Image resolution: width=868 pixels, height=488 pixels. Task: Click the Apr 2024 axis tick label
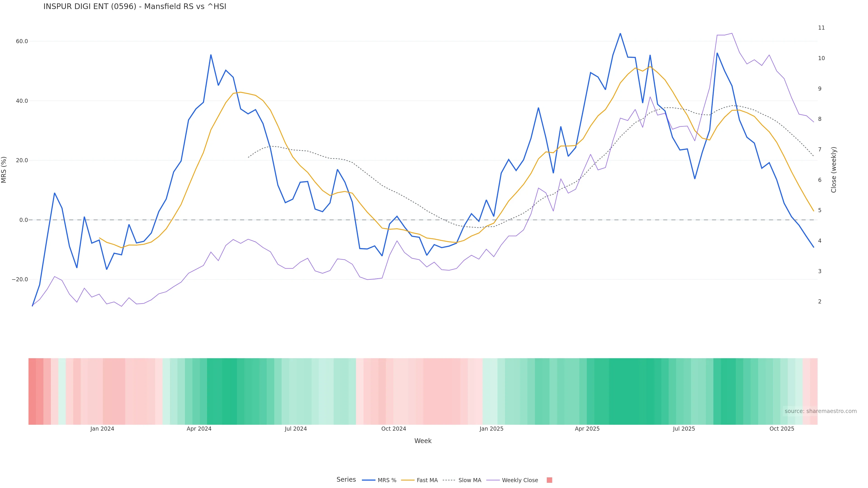[x=199, y=429]
